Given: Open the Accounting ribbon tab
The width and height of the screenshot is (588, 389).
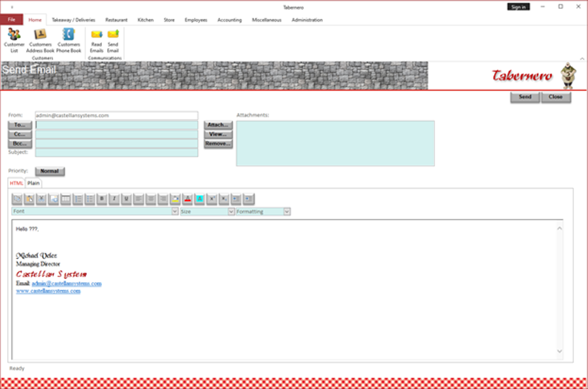Looking at the screenshot, I should click(x=229, y=20).
